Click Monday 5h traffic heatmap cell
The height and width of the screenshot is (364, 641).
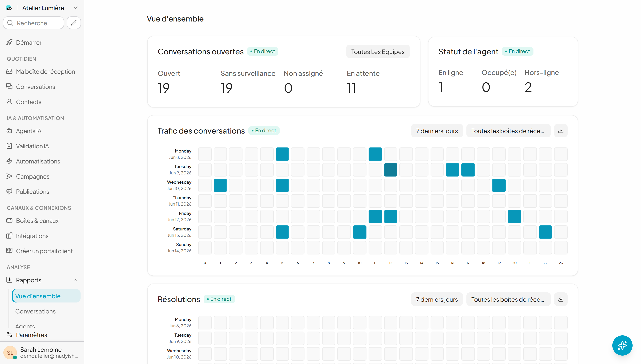point(282,154)
